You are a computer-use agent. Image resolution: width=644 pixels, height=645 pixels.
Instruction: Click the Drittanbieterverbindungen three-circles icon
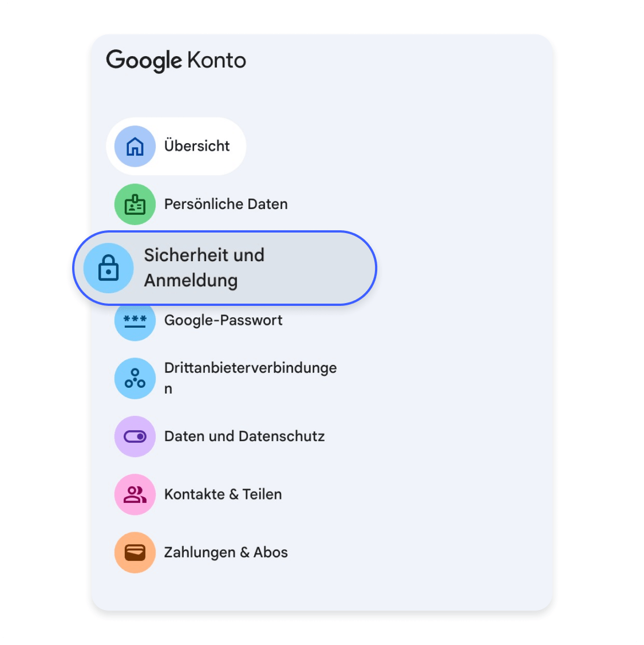[135, 379]
